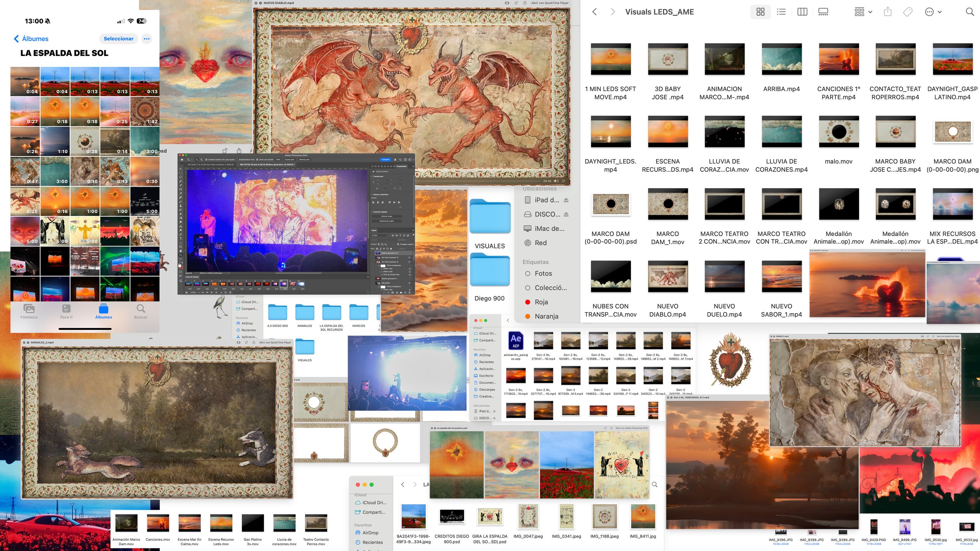This screenshot has width=980, height=551.
Task: Pick the Eyedropper tool in Photoshop
Action: point(181,193)
